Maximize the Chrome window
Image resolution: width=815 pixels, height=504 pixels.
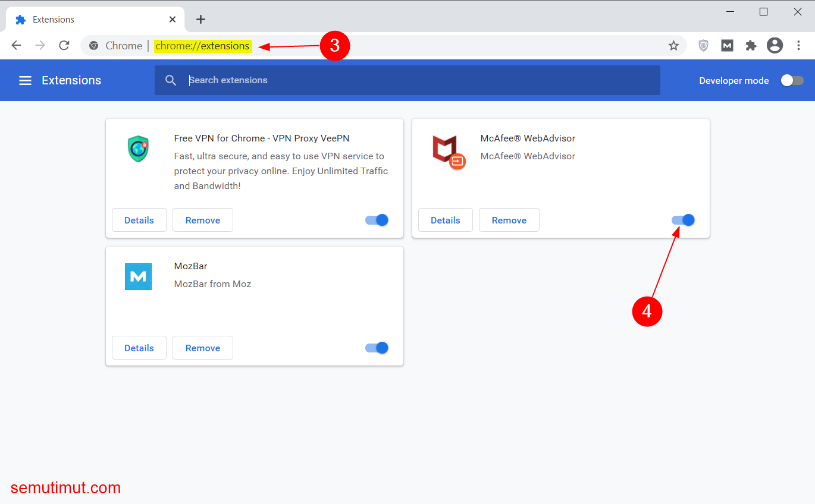point(764,11)
